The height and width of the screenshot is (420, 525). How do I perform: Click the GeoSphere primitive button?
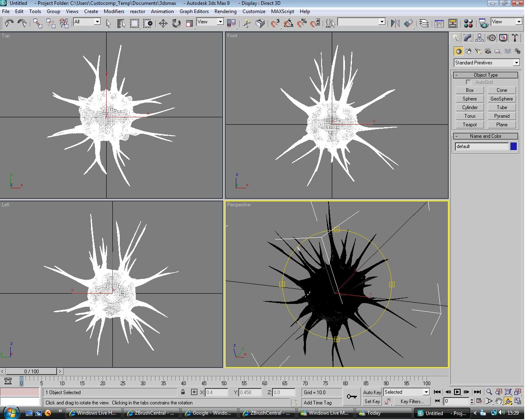coord(502,99)
